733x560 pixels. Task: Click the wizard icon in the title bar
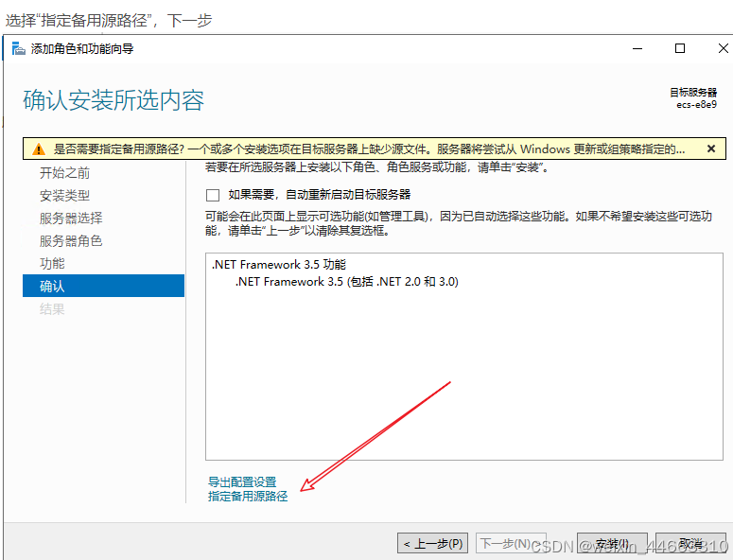[x=18, y=48]
